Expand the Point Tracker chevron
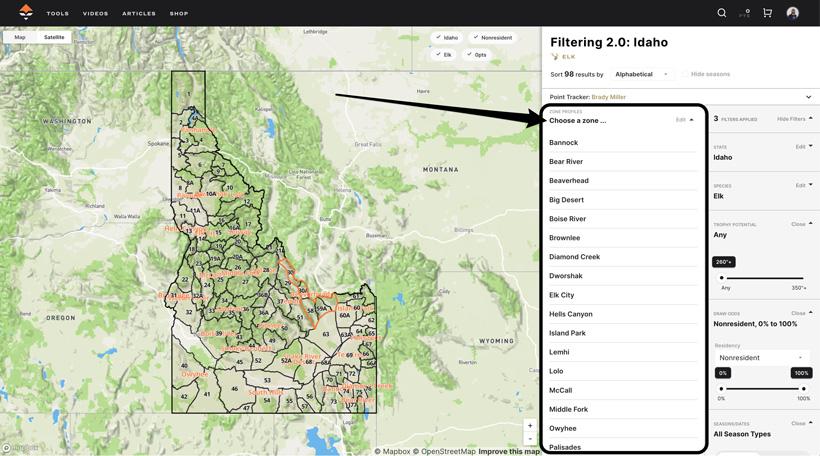The image size is (820, 456). click(808, 97)
